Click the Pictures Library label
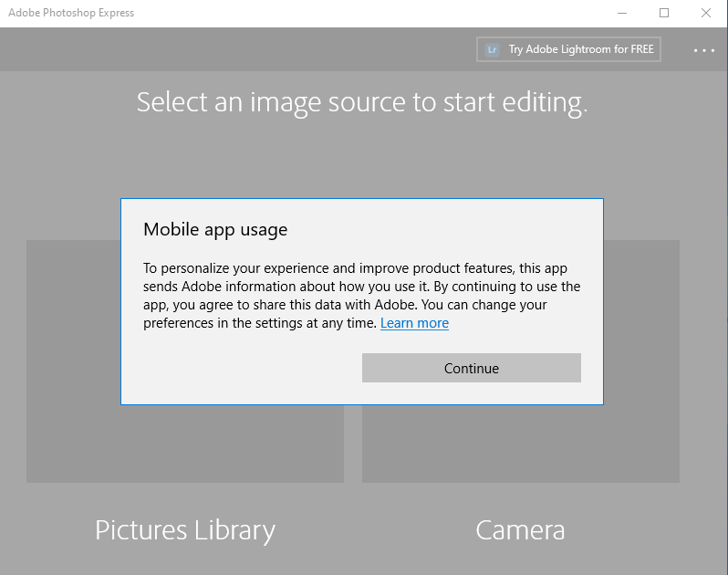This screenshot has width=728, height=575. pyautogui.click(x=185, y=530)
